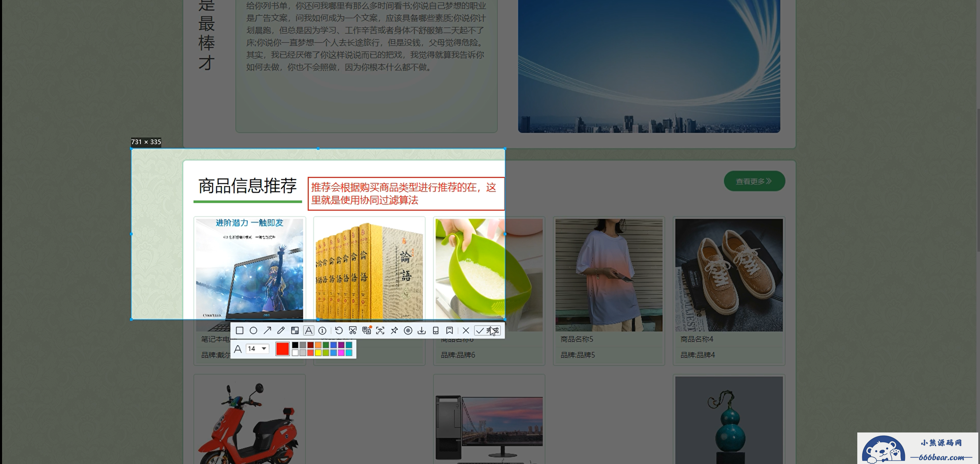Select the numbered step marker tool
980x464 pixels.
click(x=322, y=330)
